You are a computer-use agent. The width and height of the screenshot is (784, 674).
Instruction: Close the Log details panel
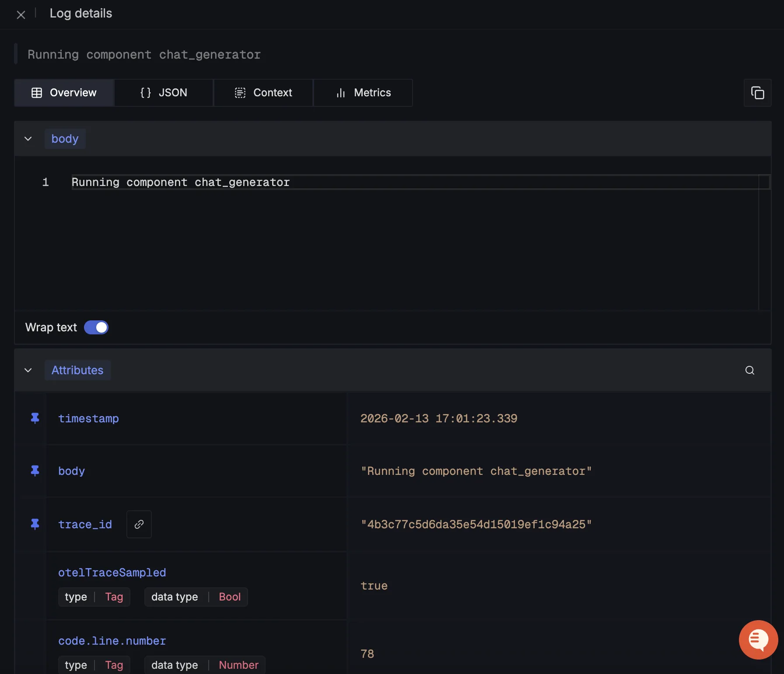tap(21, 15)
